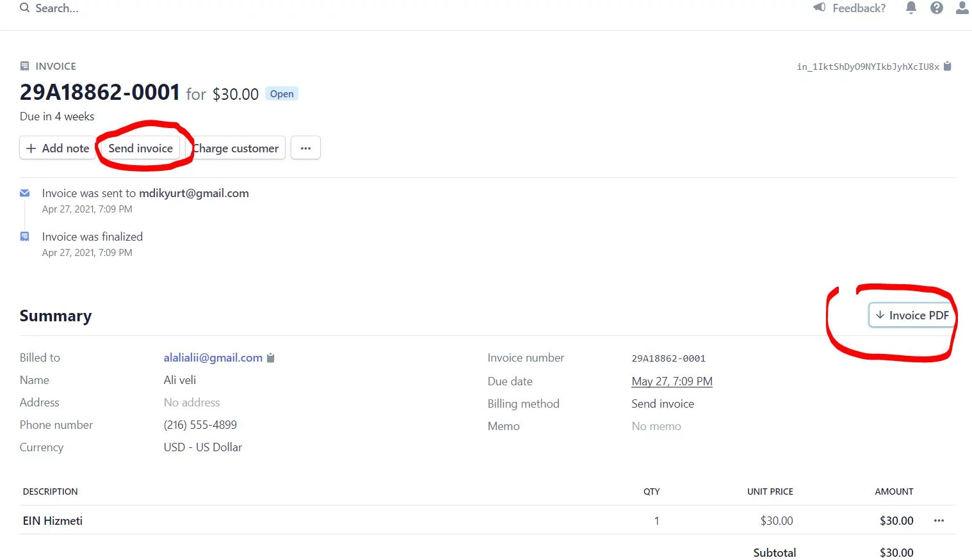Open more actions menu beside Charge customer
This screenshot has height=560, width=972.
coord(305,148)
